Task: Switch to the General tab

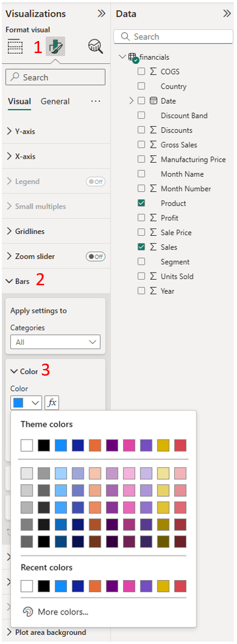Action: [55, 101]
